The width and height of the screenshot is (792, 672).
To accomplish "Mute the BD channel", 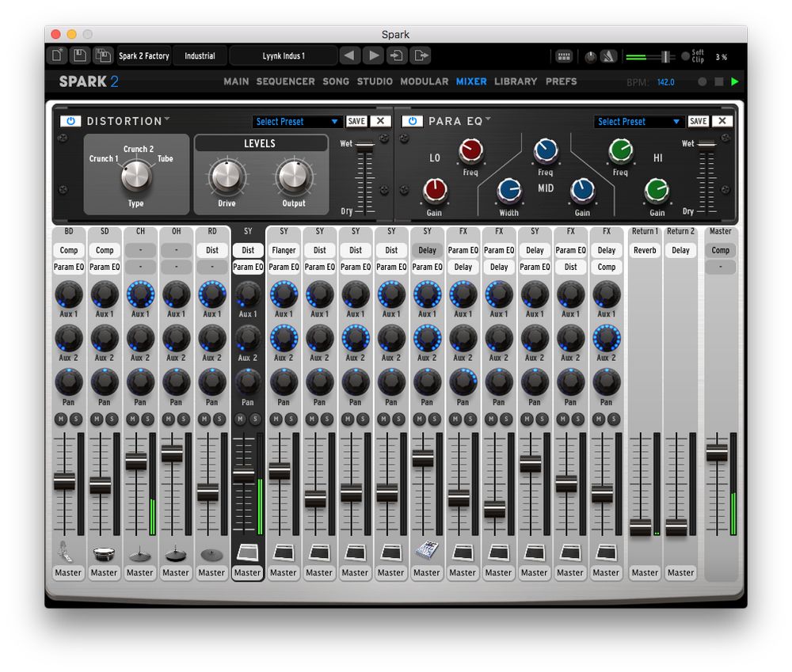I will pyautogui.click(x=60, y=419).
